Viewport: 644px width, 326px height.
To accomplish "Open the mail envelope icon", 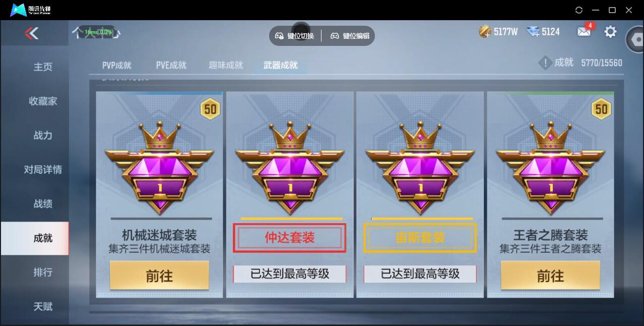I will pyautogui.click(x=584, y=32).
